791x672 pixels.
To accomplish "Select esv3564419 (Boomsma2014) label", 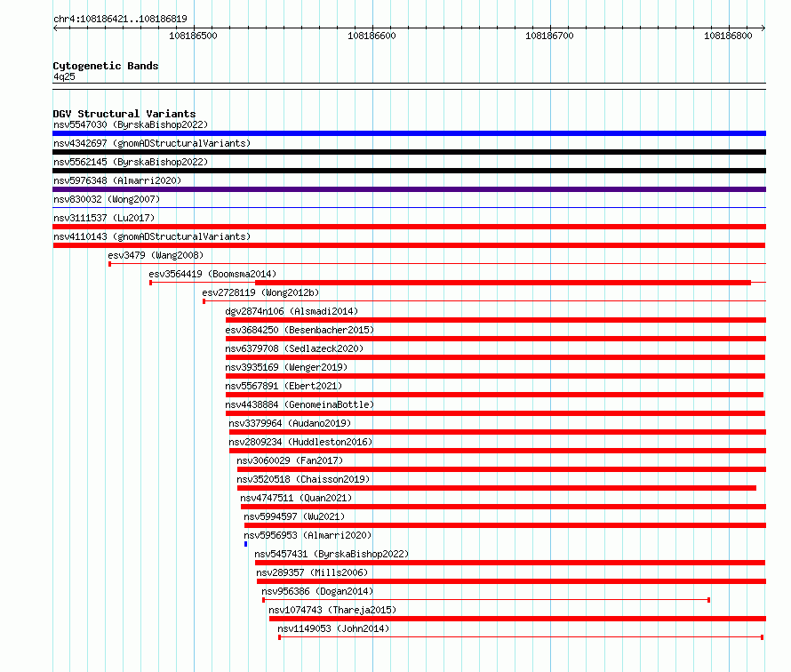I will coord(212,274).
